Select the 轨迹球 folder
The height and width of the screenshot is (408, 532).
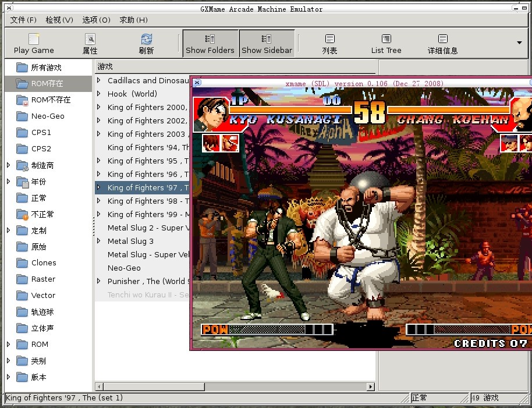tap(48, 312)
